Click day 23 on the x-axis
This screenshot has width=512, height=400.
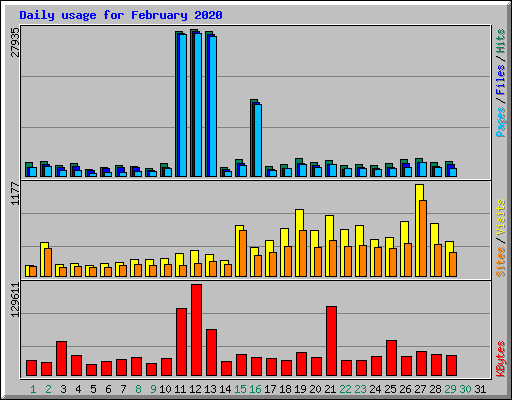(360, 389)
